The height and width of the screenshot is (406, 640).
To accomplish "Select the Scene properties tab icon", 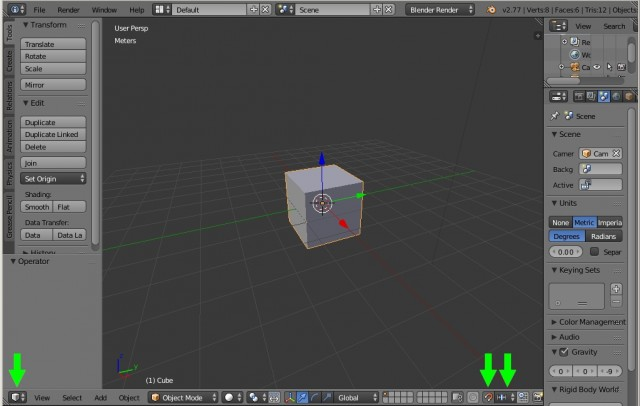I will tap(604, 96).
